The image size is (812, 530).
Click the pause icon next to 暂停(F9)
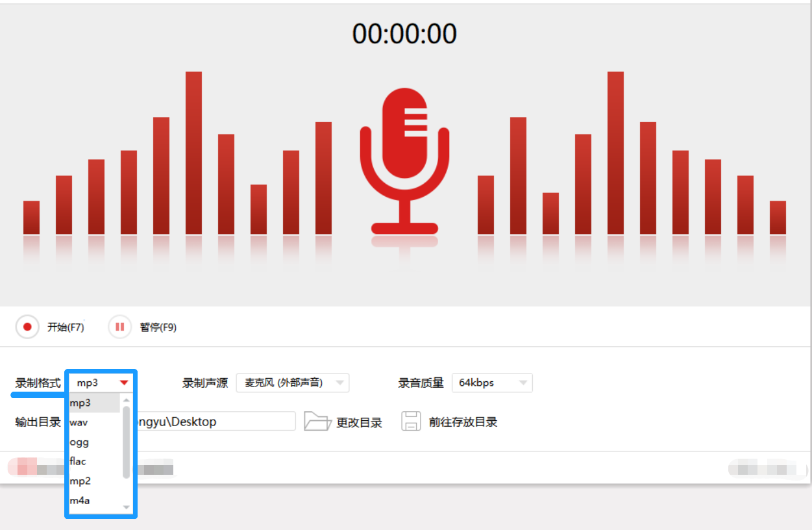(119, 327)
